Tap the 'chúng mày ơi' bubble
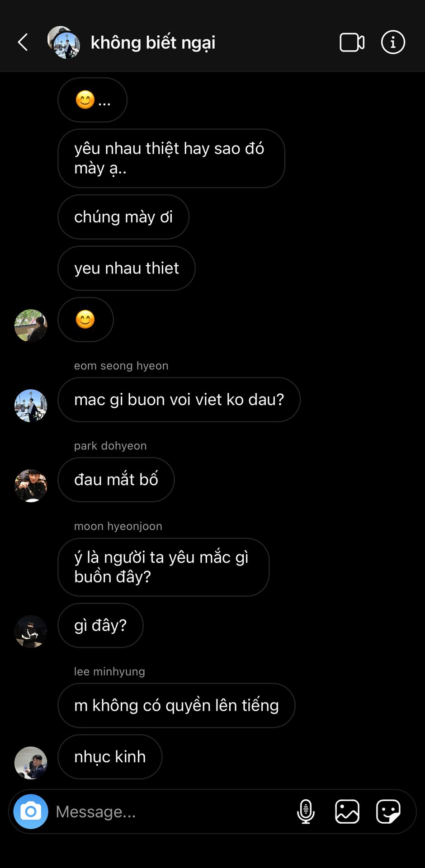425x868 pixels. (x=123, y=217)
